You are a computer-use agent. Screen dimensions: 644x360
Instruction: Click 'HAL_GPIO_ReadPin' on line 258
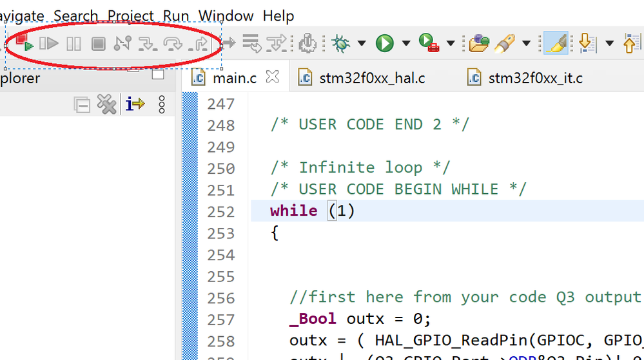(x=451, y=340)
